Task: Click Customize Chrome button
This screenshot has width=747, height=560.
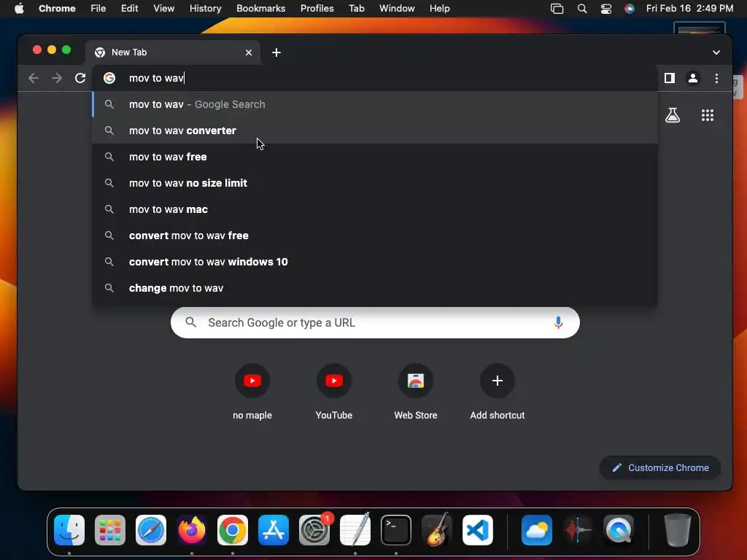Action: 659,467
